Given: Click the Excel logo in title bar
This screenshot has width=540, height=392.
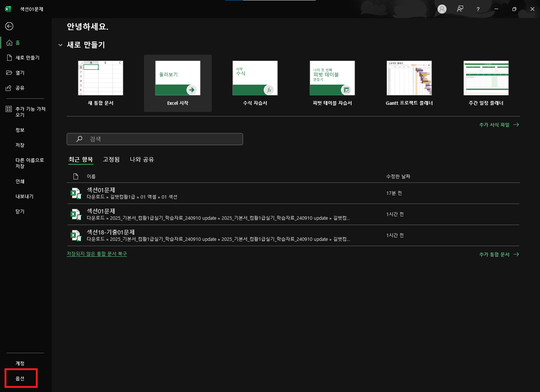Looking at the screenshot, I should tap(8, 9).
